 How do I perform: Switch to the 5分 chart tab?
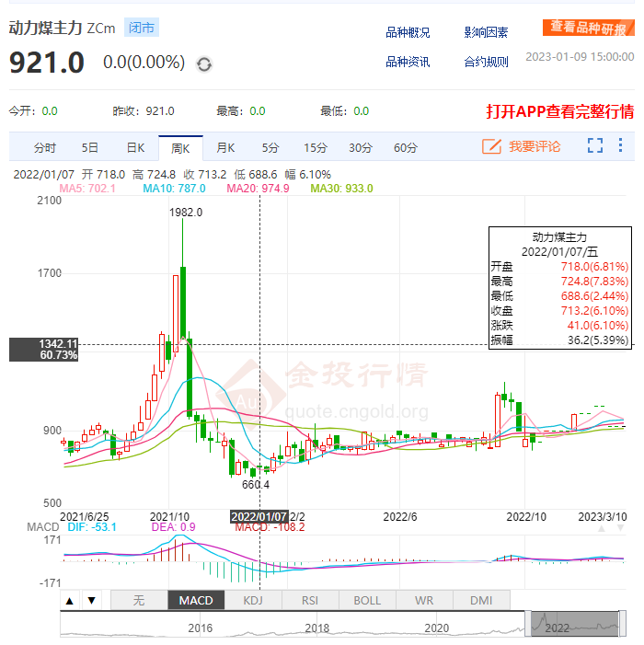pyautogui.click(x=270, y=147)
